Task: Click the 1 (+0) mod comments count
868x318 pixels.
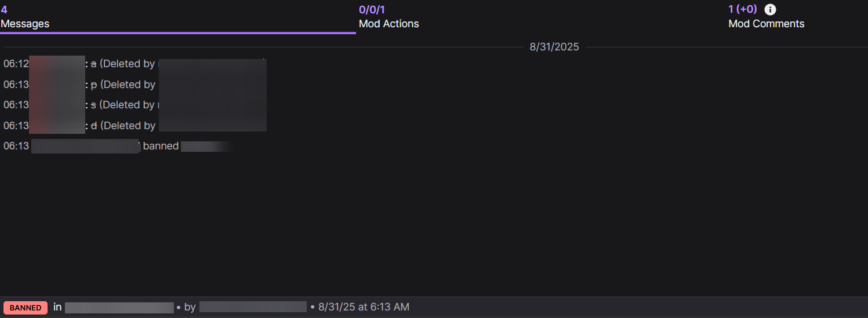Action: pyautogui.click(x=743, y=9)
